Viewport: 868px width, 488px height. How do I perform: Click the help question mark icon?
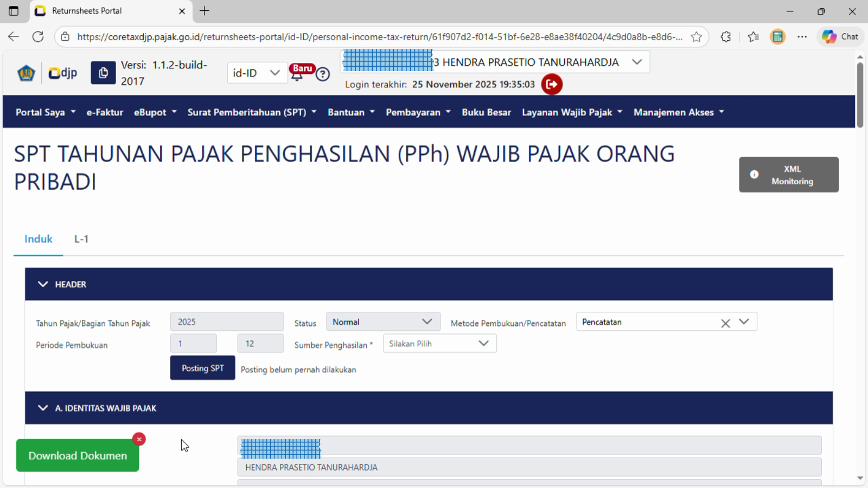click(323, 74)
